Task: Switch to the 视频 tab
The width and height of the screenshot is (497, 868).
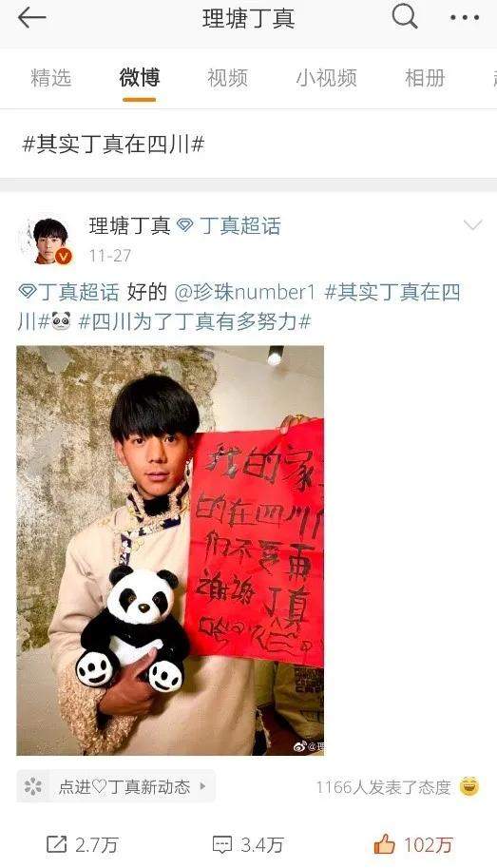Action: (227, 78)
